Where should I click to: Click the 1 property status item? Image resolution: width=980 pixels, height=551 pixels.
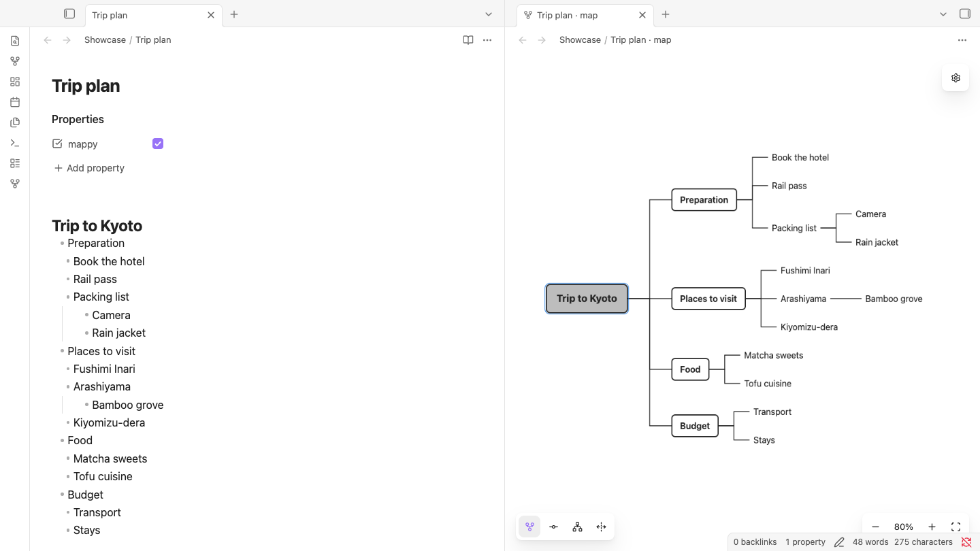pyautogui.click(x=805, y=542)
